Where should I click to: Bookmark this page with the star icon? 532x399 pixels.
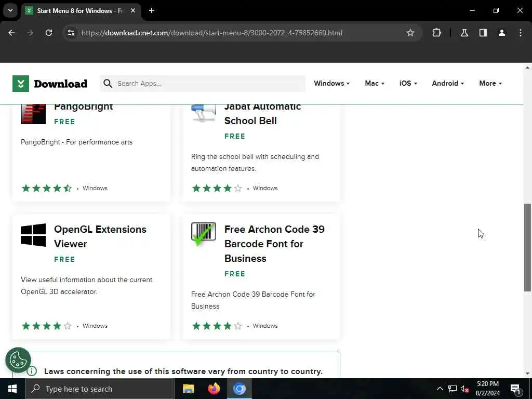click(410, 33)
